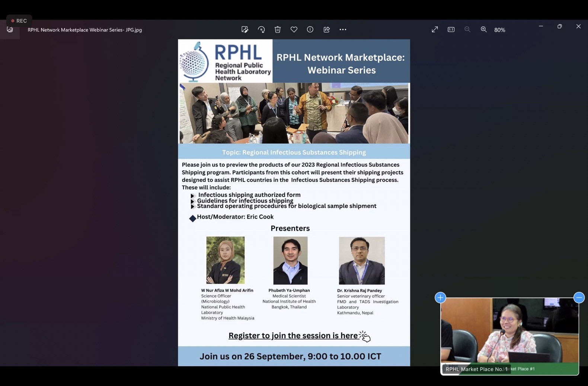Click the hand pointer icon beside Register link
Viewport: 588px width, 386px height.
pyautogui.click(x=365, y=336)
